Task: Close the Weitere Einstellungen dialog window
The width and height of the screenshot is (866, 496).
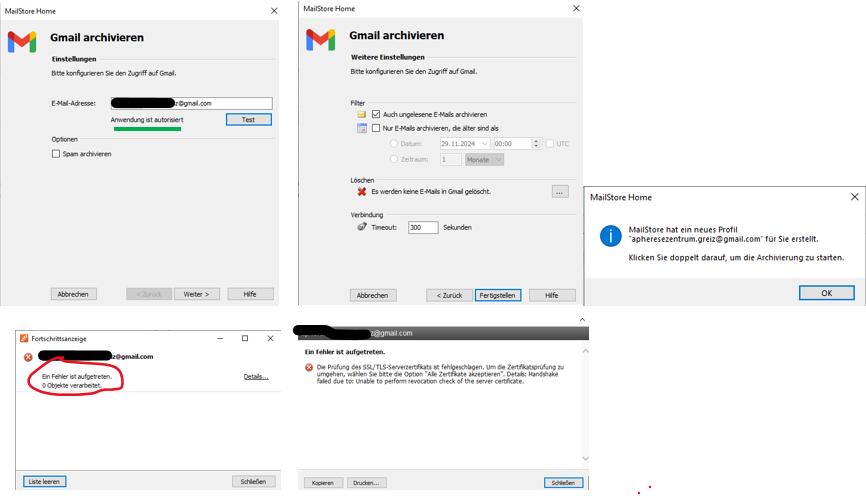Action: click(576, 8)
